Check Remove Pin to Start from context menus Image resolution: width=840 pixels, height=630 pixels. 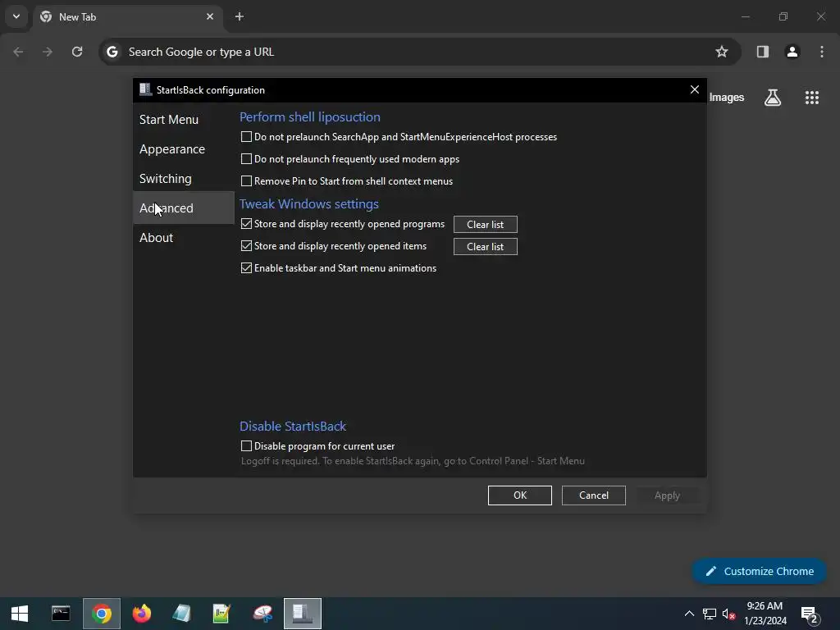click(246, 181)
